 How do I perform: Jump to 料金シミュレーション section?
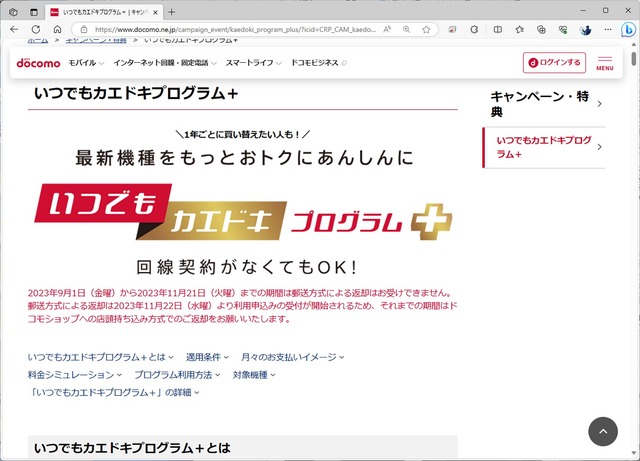pos(75,375)
